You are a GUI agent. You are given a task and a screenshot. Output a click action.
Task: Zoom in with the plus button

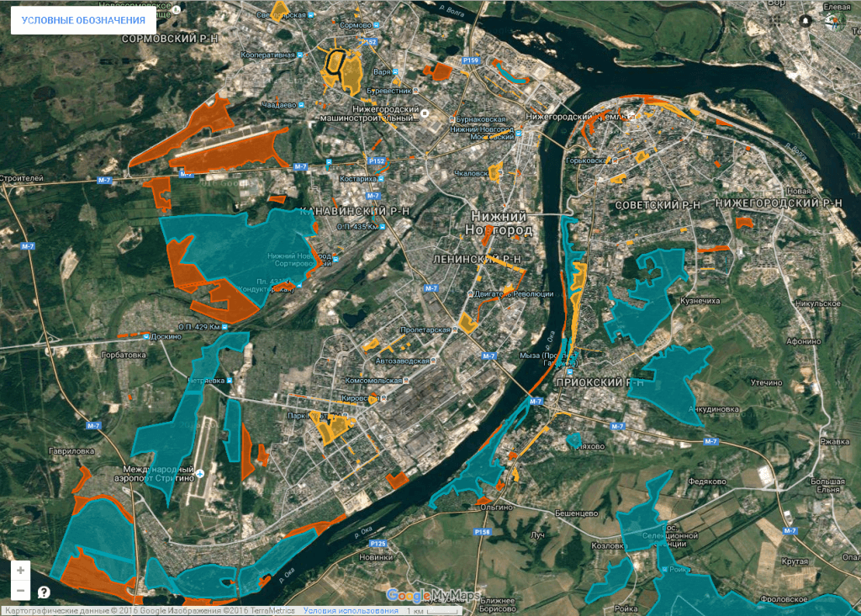pos(20,570)
